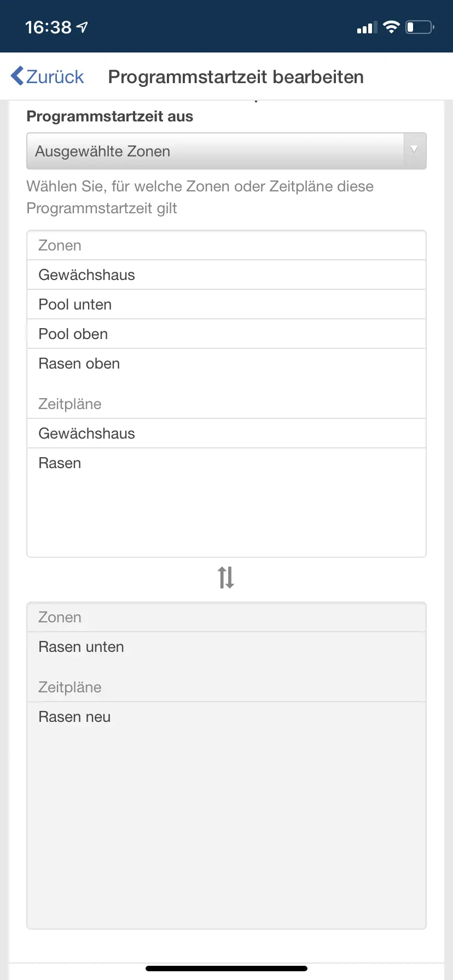This screenshot has width=453, height=980.
Task: Tap the home indicator bar
Action: pos(226,969)
